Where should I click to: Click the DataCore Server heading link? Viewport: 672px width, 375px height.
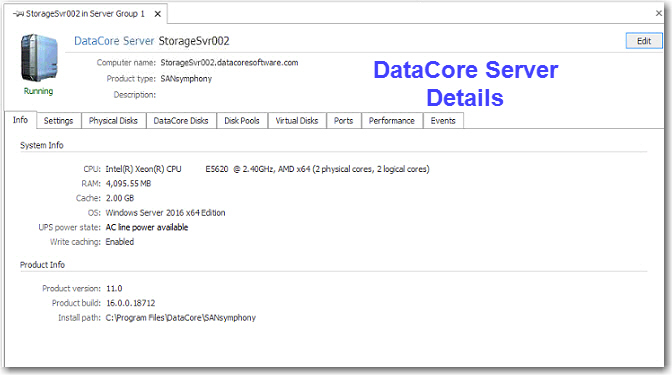(x=114, y=41)
